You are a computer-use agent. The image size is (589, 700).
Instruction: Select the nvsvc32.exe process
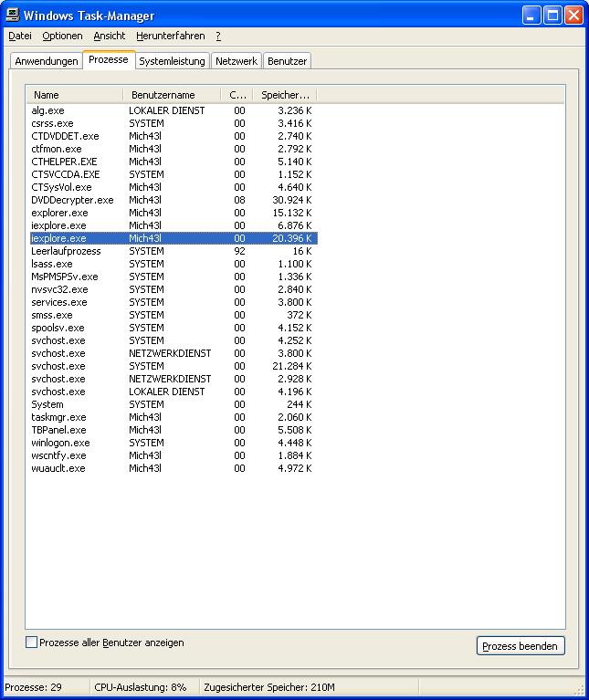174,289
